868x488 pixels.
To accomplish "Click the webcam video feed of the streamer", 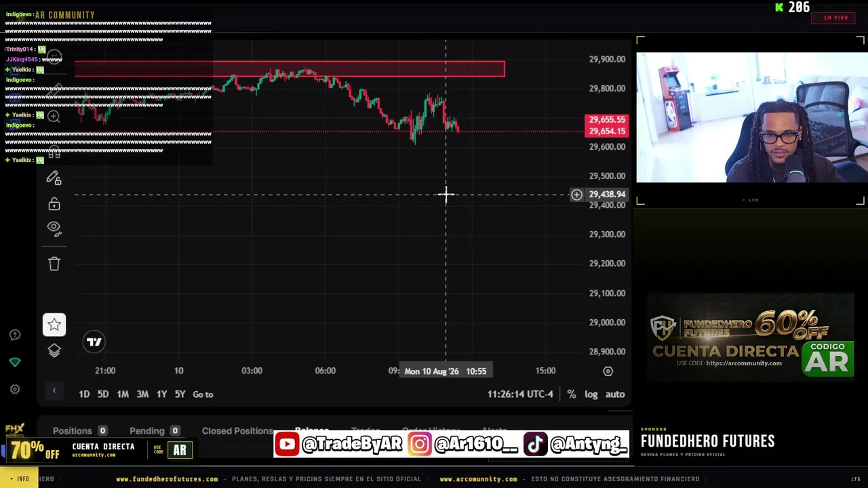I will point(752,117).
